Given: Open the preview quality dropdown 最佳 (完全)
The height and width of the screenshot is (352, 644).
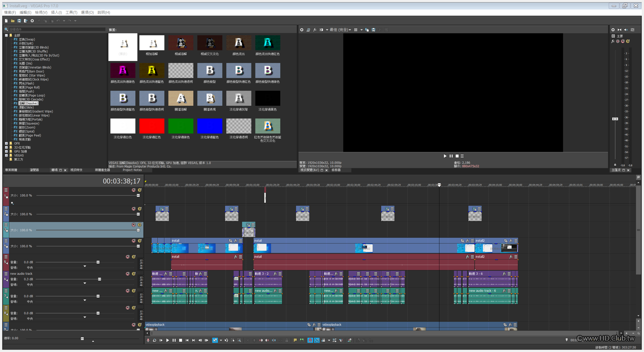Looking at the screenshot, I should pyautogui.click(x=340, y=30).
